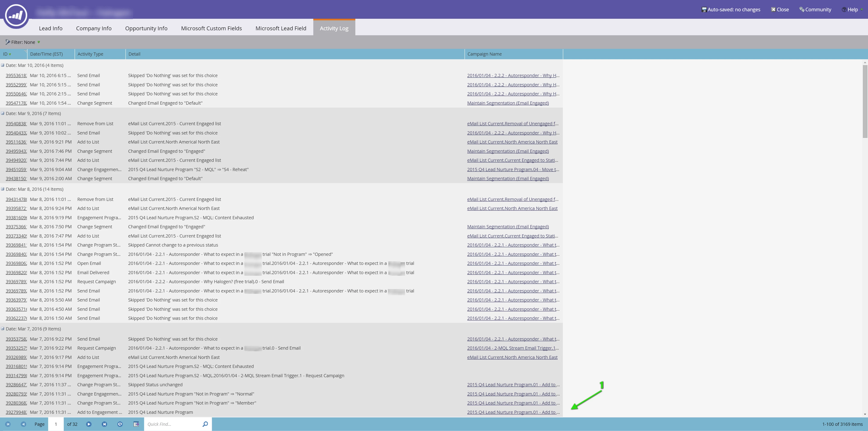Go to the next page of results

(x=89, y=424)
